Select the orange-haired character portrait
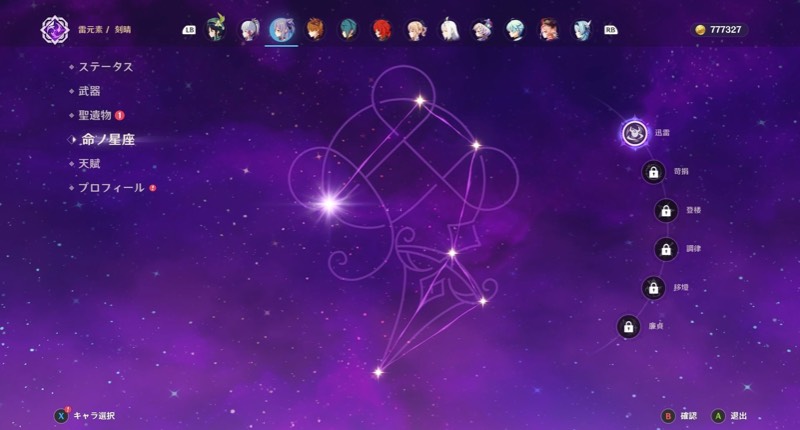This screenshot has width=800, height=430. (315, 30)
